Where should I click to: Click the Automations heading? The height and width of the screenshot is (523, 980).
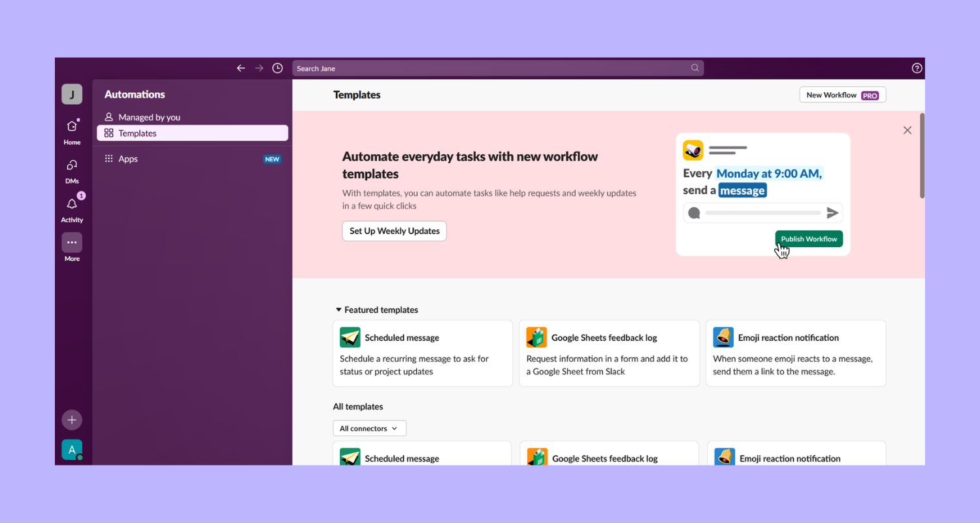tap(135, 94)
